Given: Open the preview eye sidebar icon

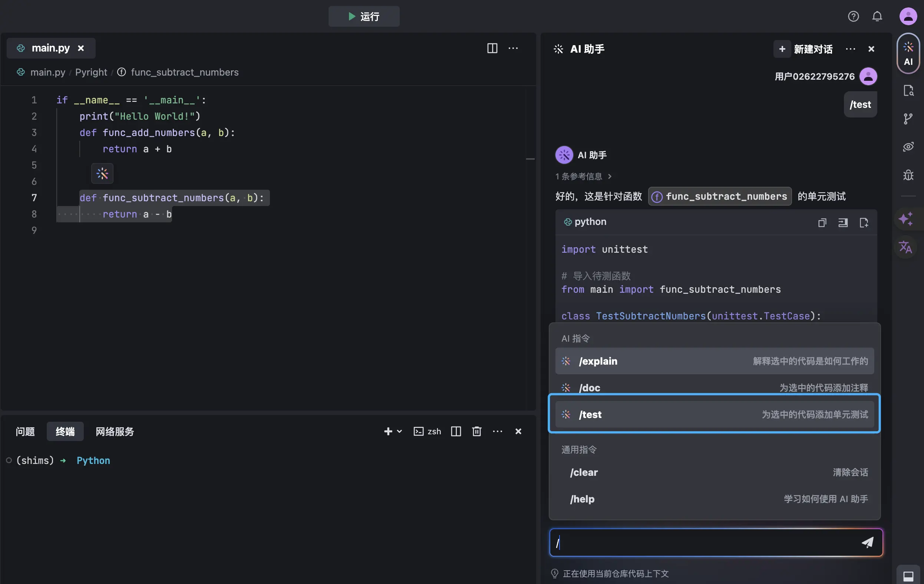Looking at the screenshot, I should [x=908, y=146].
